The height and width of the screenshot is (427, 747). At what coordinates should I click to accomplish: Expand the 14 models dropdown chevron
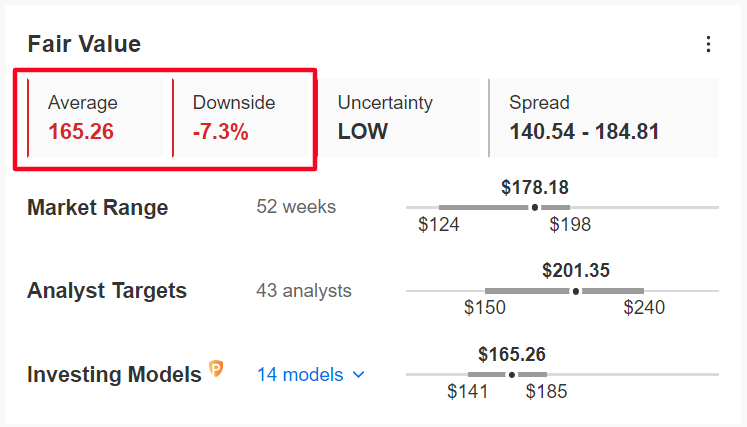pos(359,375)
